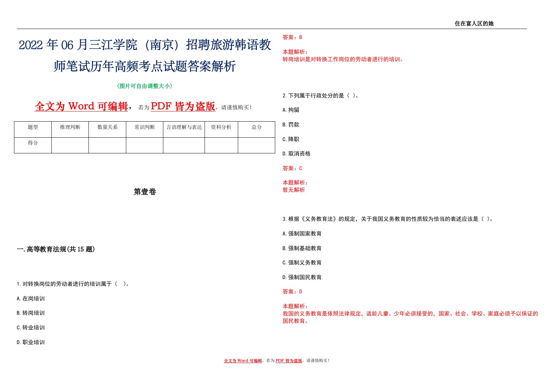
Task: Click the red answer line 答案：B
Action: [x=292, y=37]
